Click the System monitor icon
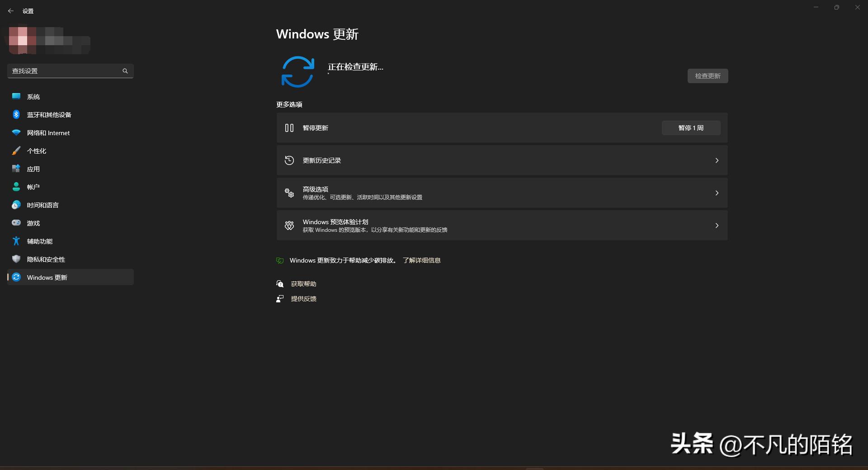 tap(16, 96)
